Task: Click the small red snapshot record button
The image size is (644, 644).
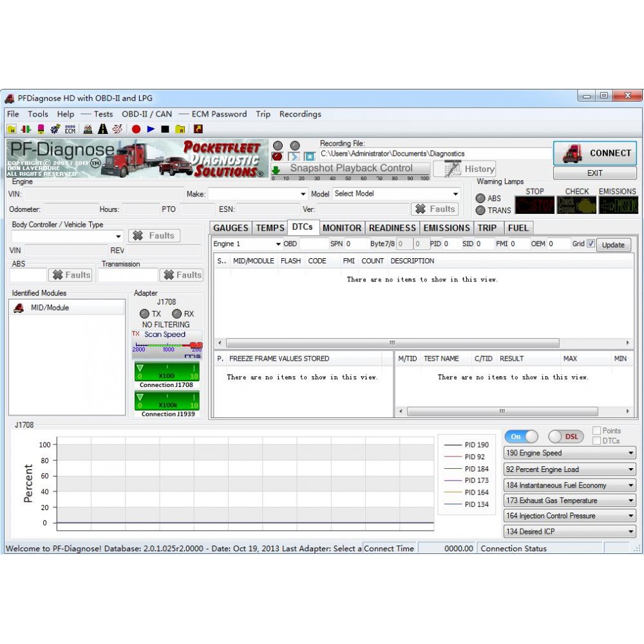Action: pos(277,156)
